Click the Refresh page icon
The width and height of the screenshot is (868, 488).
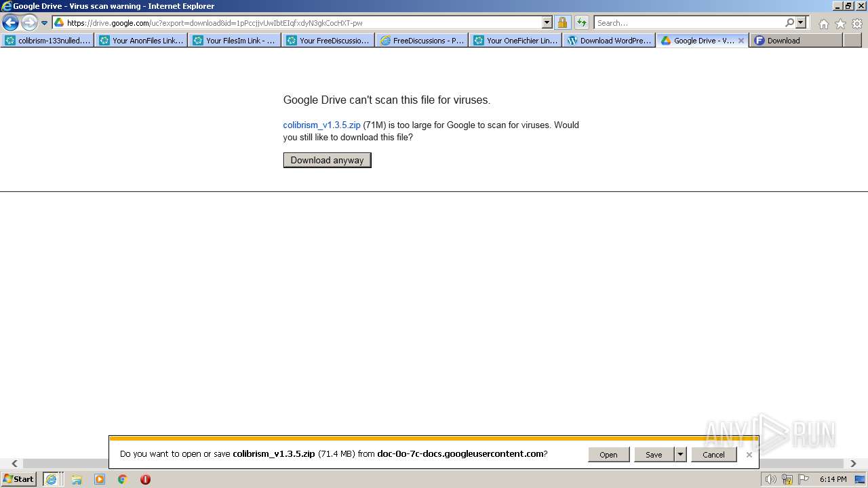[581, 22]
